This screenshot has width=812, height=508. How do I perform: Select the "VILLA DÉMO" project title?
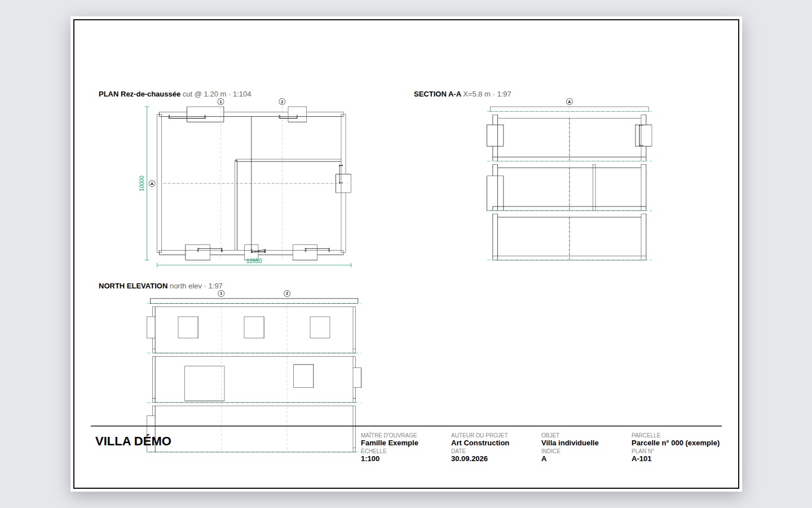click(133, 441)
